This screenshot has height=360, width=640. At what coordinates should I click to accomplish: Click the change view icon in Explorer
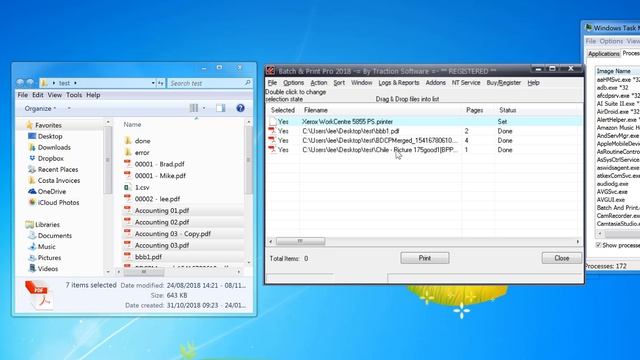pyautogui.click(x=194, y=108)
